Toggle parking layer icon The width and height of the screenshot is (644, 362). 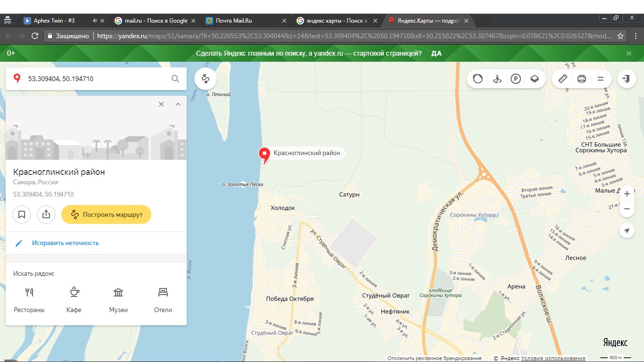tap(516, 79)
